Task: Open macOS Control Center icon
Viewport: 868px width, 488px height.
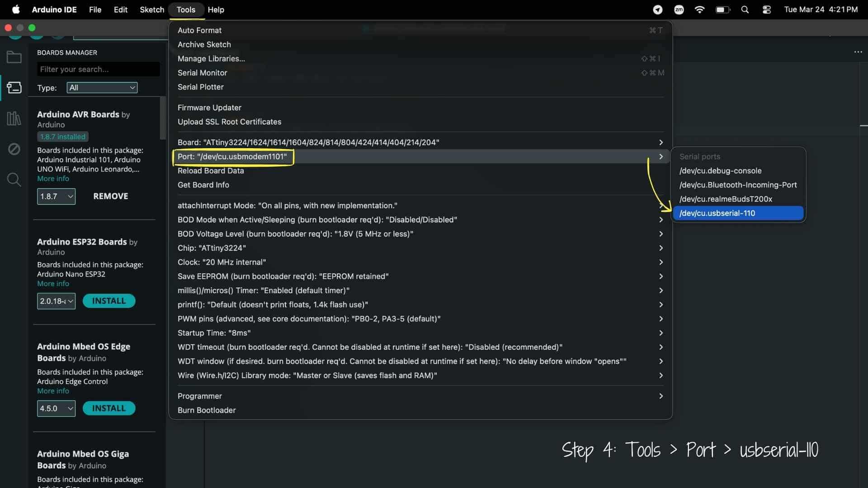Action: click(x=766, y=9)
